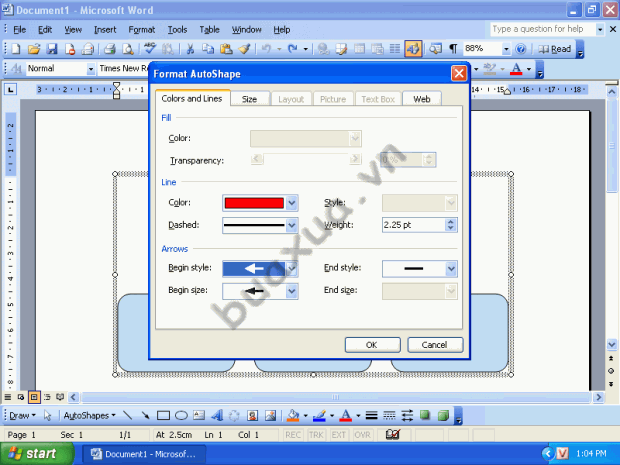The height and width of the screenshot is (465, 620).
Task: Switch to Print Layout view button
Action: pyautogui.click(x=34, y=397)
